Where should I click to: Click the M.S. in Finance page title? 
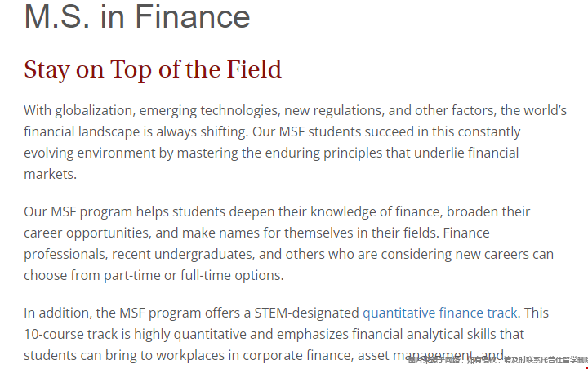(x=137, y=16)
